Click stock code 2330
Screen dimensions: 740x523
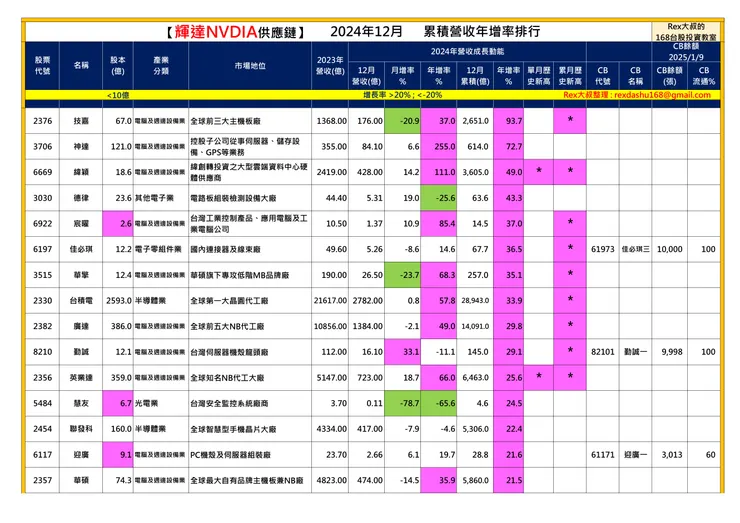pyautogui.click(x=42, y=300)
